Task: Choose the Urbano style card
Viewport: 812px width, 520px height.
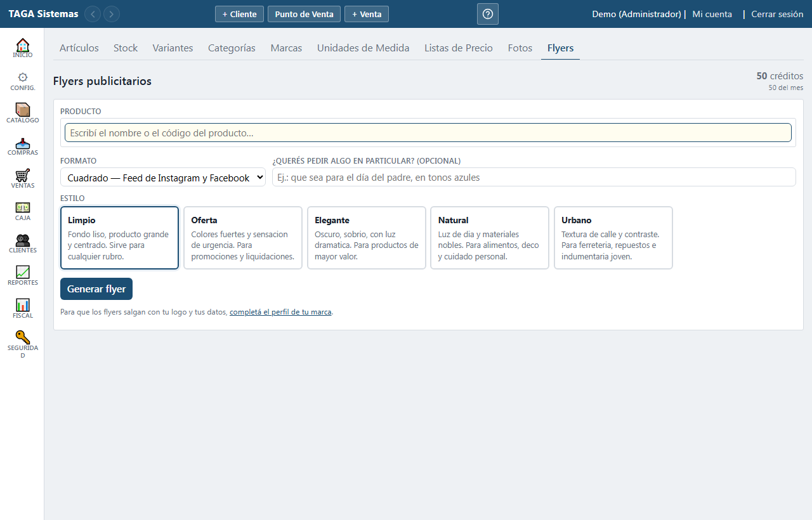Action: tap(613, 238)
